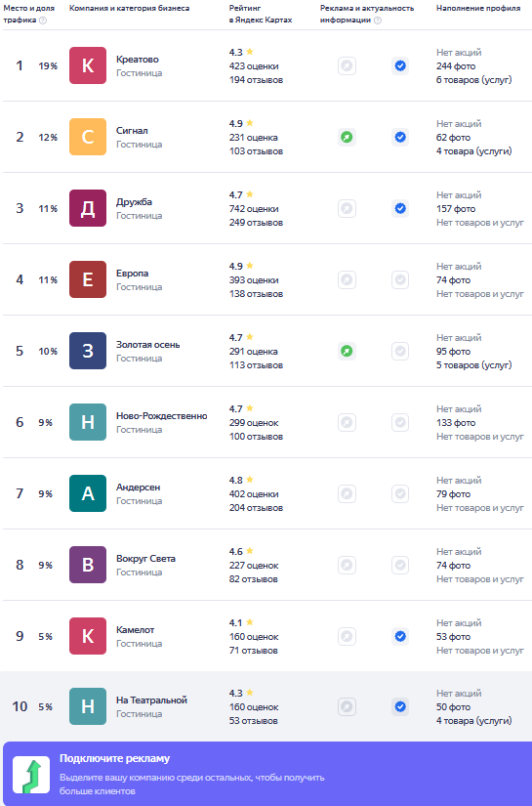Click the gray ad icon for Андерсен

(347, 494)
